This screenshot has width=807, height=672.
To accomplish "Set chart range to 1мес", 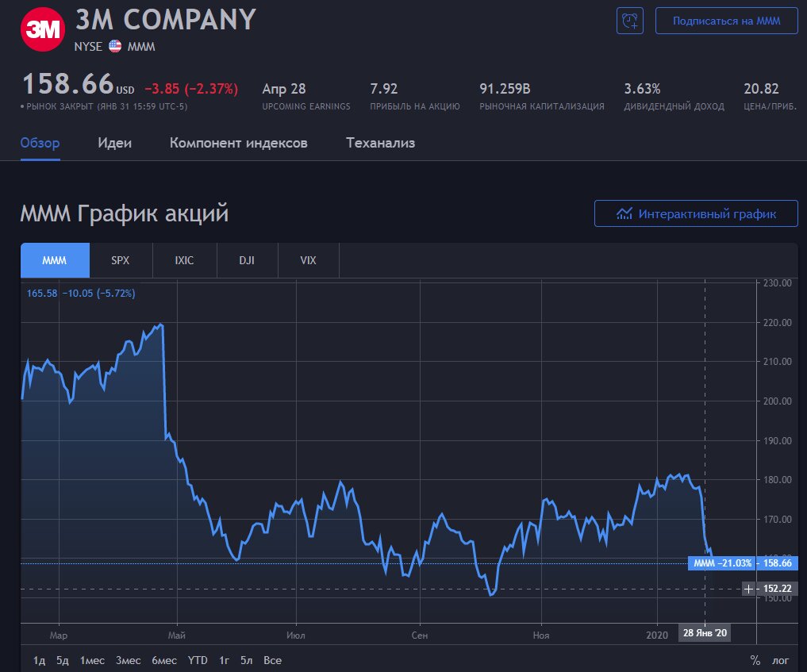I will 92,660.
